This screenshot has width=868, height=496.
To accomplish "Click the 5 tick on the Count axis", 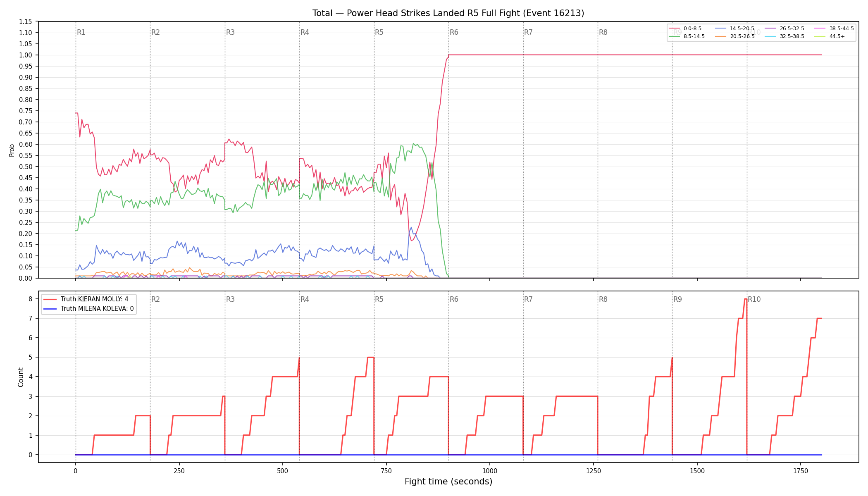I will click(x=31, y=357).
